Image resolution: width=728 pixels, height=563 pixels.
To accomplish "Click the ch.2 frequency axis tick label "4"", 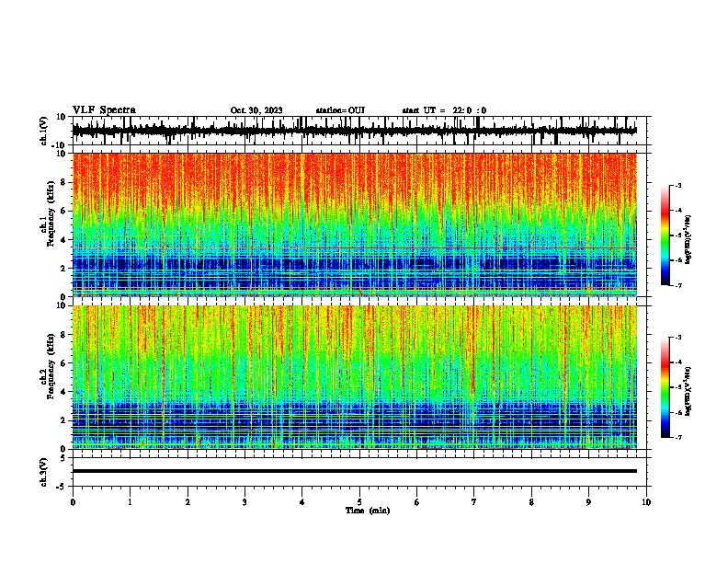I will pyautogui.click(x=64, y=392).
